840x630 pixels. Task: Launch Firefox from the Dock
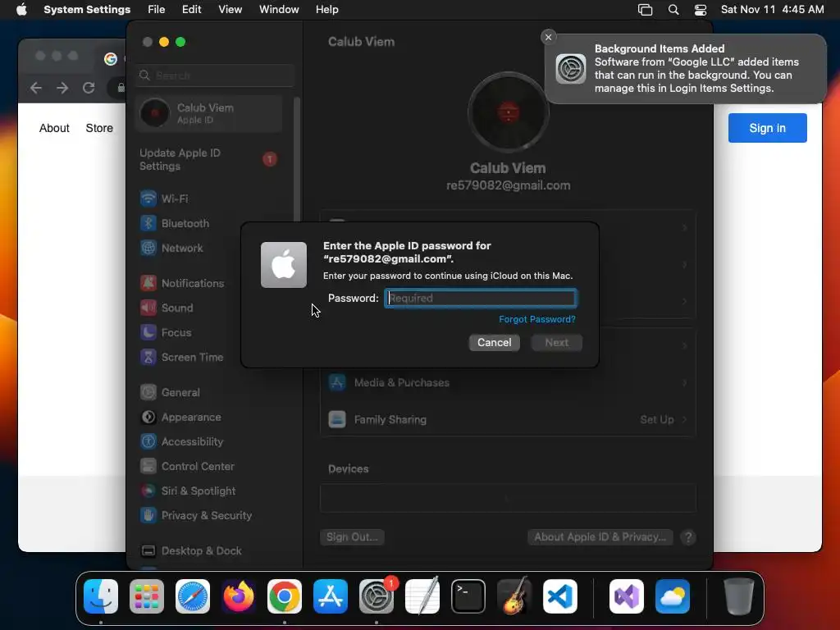coord(239,596)
